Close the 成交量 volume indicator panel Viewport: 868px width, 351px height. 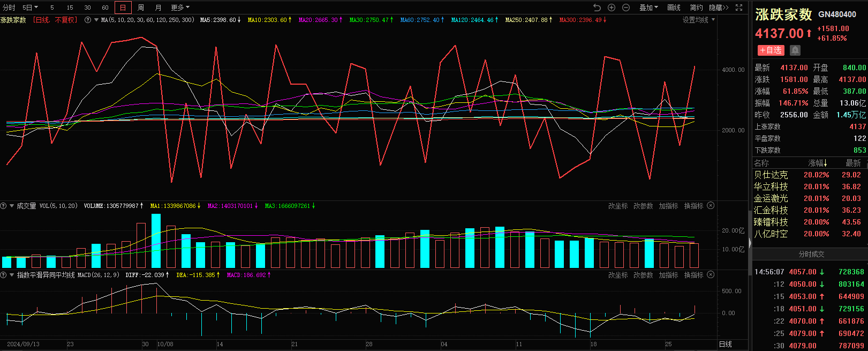pos(711,206)
